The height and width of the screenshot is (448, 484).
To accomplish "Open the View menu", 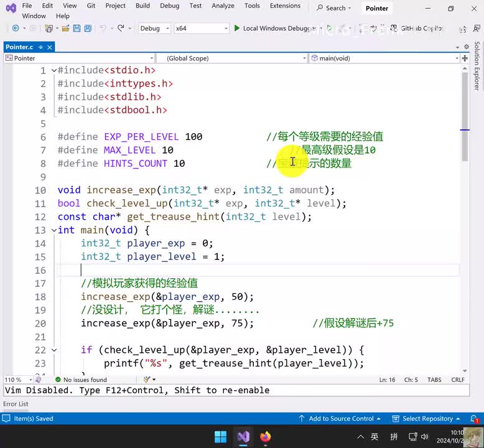I will [70, 6].
